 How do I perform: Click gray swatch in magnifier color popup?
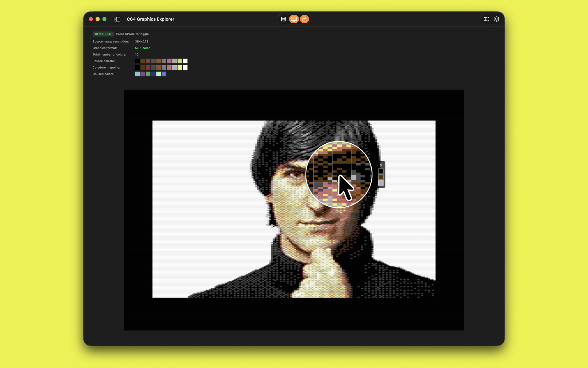381,183
